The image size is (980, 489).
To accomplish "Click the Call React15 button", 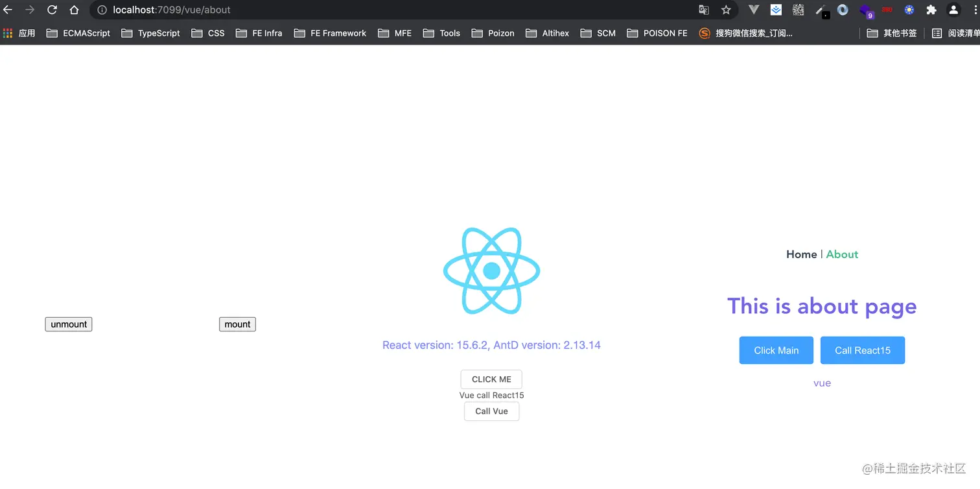I will (x=862, y=350).
